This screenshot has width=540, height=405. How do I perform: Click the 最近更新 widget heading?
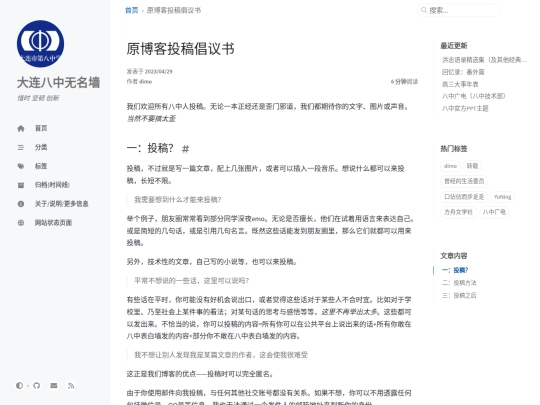pyautogui.click(x=454, y=45)
